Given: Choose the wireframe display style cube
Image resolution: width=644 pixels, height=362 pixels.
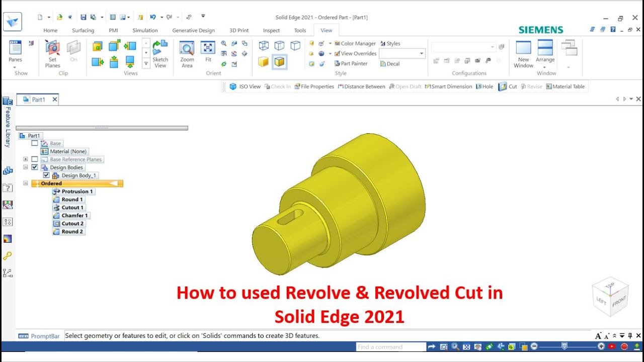Looking at the screenshot, I should click(x=264, y=46).
